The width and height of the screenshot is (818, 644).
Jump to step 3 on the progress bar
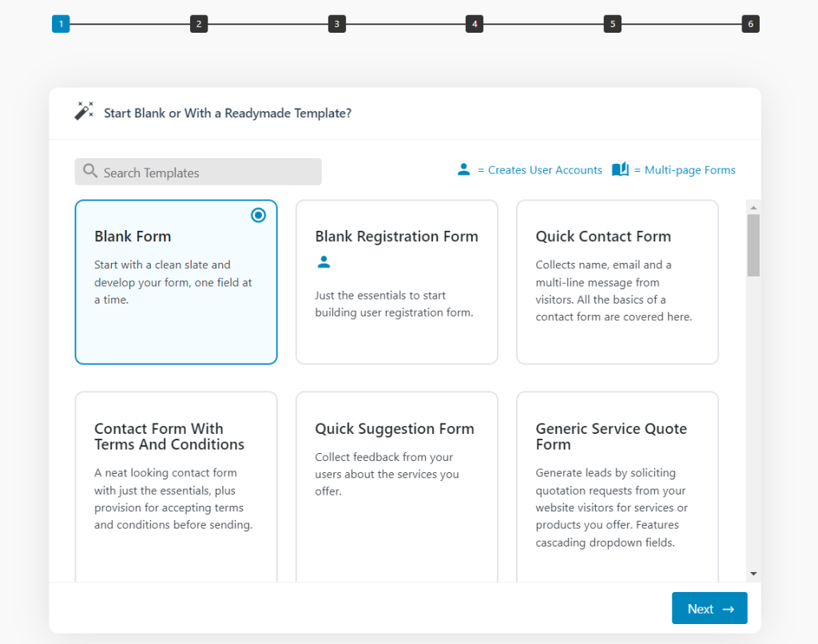point(336,23)
